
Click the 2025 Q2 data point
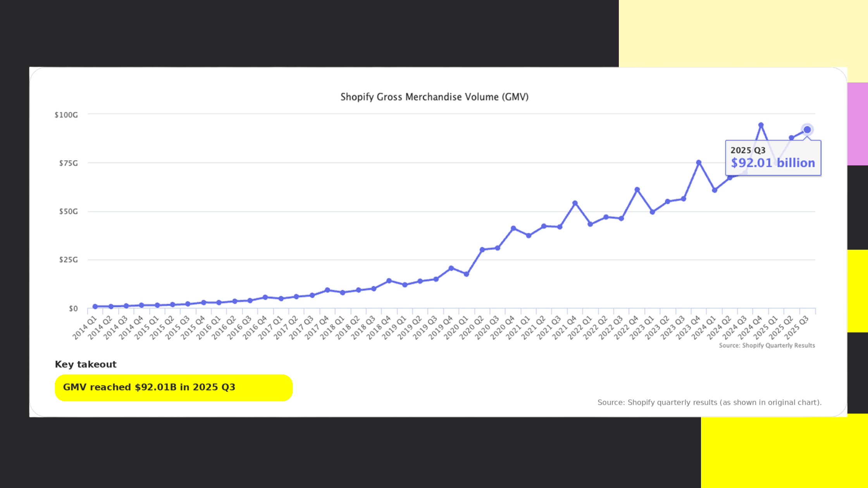click(792, 138)
